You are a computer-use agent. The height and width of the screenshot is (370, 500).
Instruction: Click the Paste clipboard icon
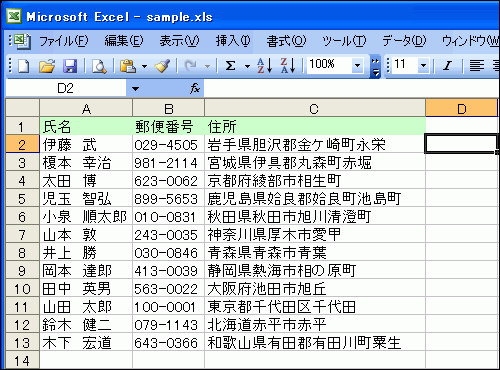[x=128, y=66]
